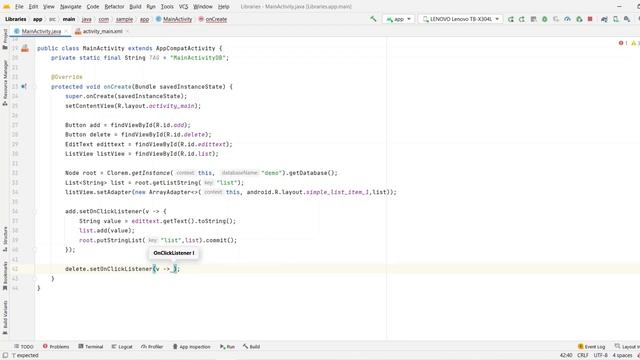Screen dimensions: 640x360
Task: Open the Navigate menu
Action: click(x=71, y=7)
